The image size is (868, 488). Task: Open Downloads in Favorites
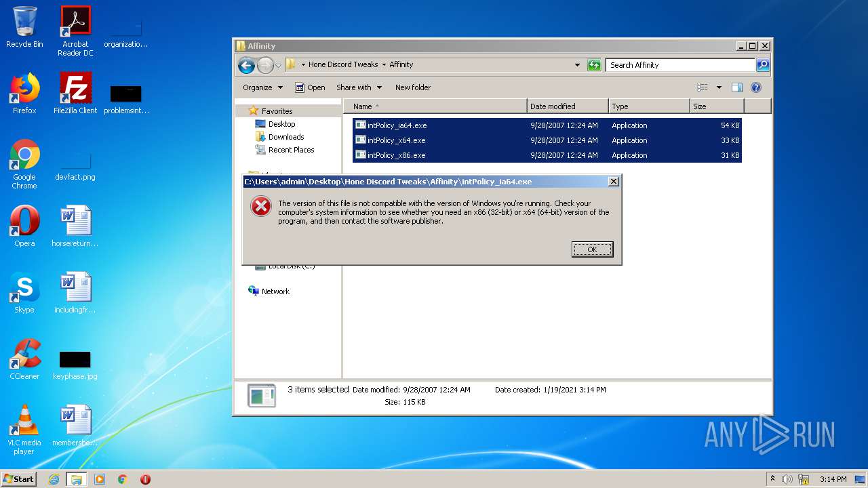point(285,137)
